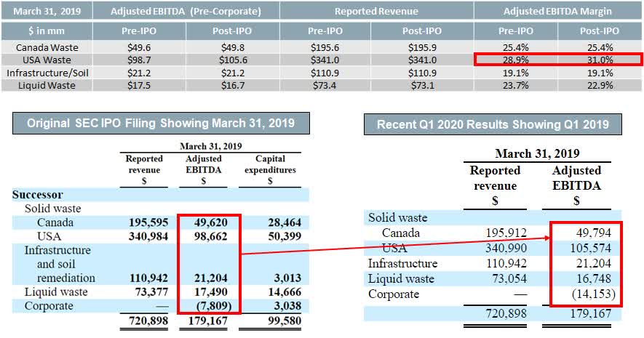
Task: Click the 'Successor' section label
Action: pos(38,195)
